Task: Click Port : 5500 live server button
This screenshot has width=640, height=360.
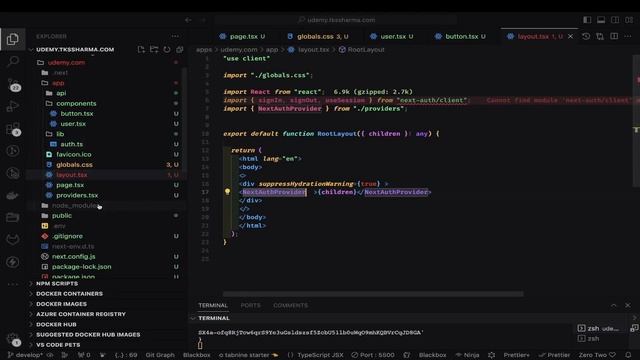Action: click(x=373, y=355)
